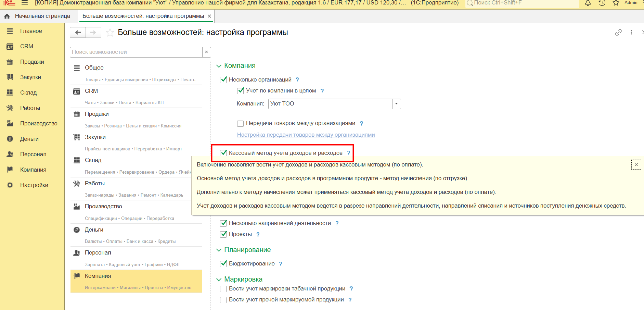
Task: Collapse the Планирование section
Action: click(x=219, y=250)
